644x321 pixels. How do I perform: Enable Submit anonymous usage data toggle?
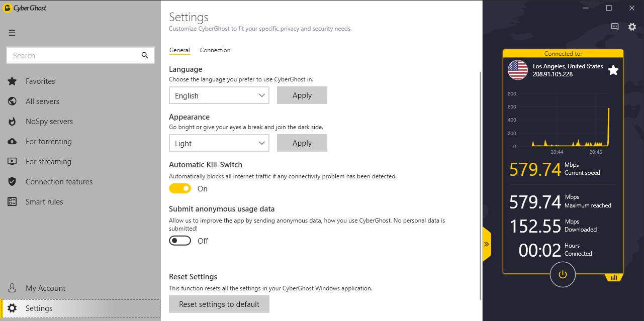click(x=180, y=241)
